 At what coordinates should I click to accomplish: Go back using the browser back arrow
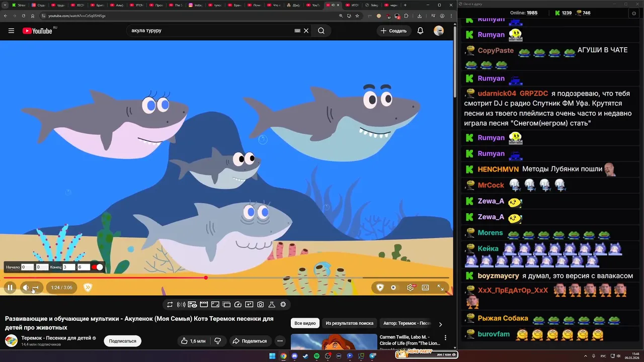pyautogui.click(x=6, y=16)
